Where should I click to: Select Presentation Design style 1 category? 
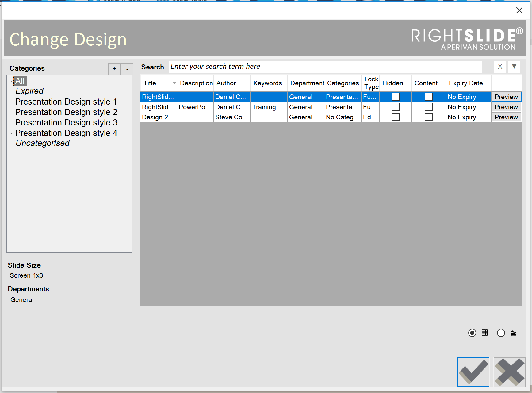coord(66,102)
